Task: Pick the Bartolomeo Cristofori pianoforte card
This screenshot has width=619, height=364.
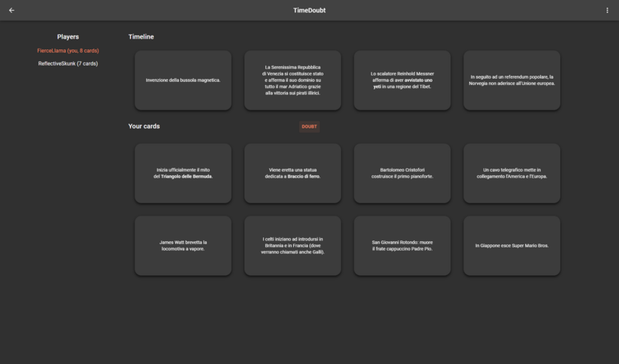Action: 402,173
